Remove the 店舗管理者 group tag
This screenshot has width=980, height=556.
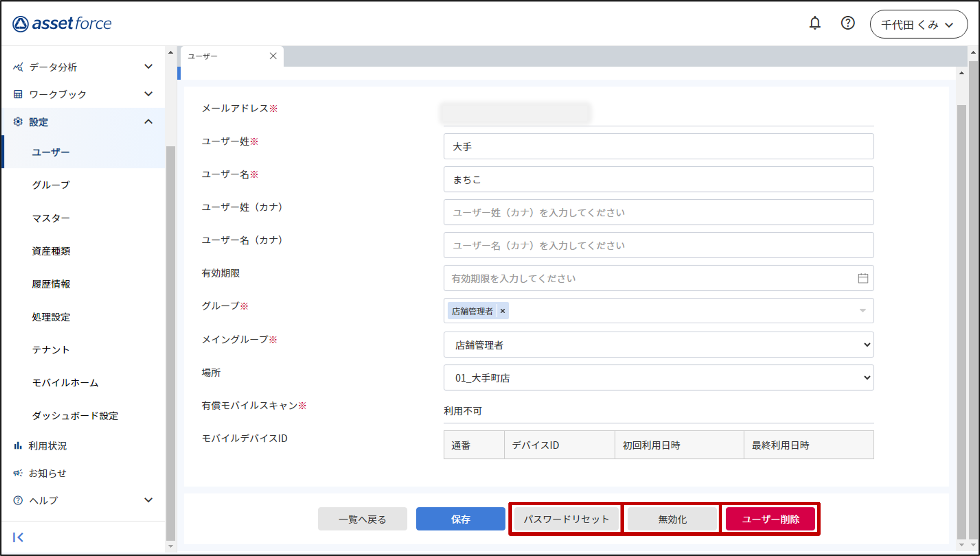503,311
